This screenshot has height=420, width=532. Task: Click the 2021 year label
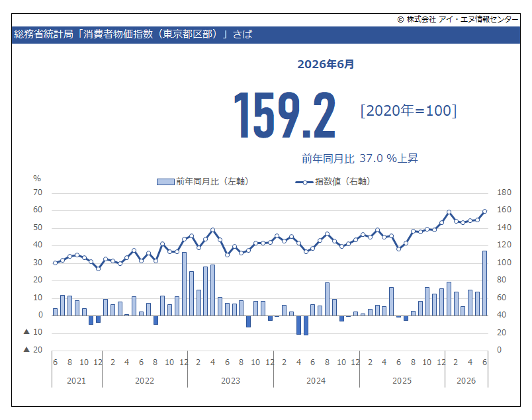pos(76,381)
